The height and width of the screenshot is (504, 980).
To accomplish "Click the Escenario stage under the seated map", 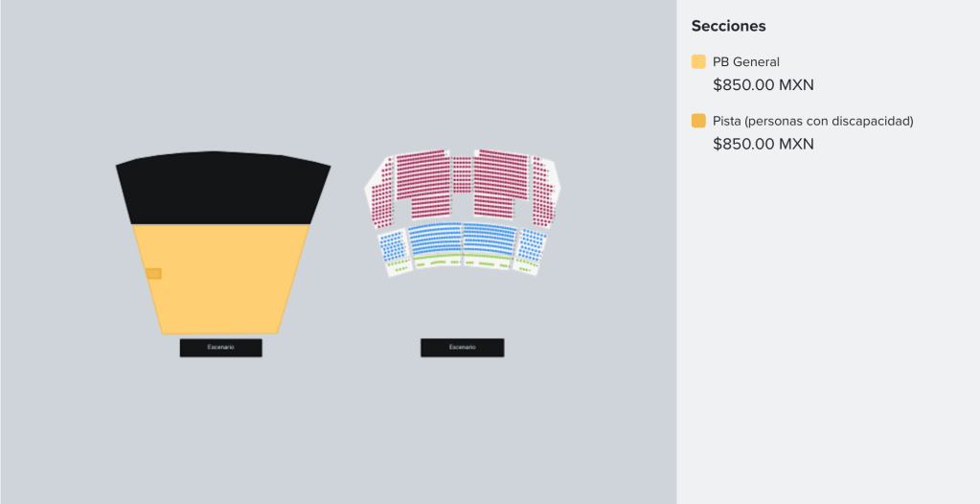I will click(462, 347).
